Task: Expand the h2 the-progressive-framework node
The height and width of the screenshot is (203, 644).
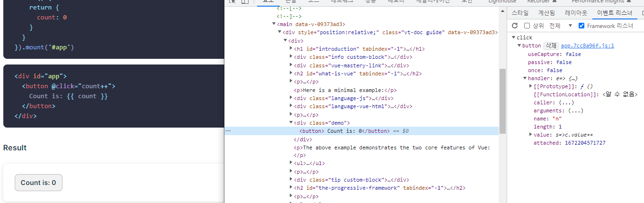Action: [x=291, y=188]
